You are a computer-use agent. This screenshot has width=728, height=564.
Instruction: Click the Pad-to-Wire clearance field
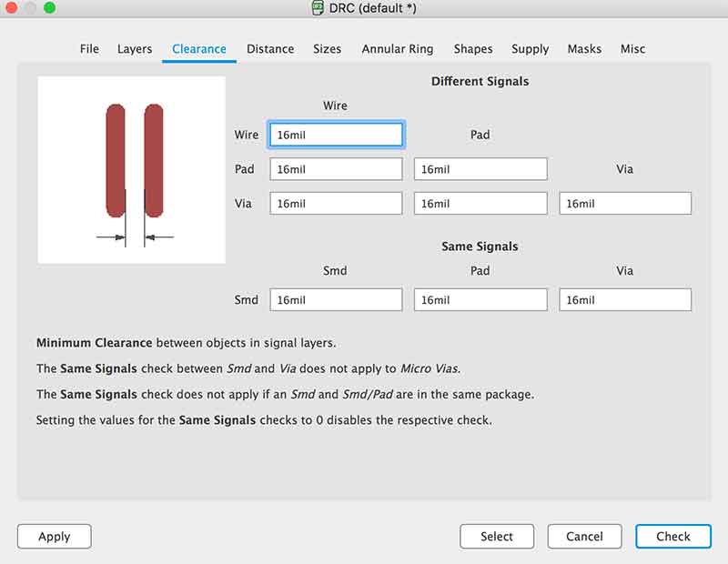coord(336,169)
